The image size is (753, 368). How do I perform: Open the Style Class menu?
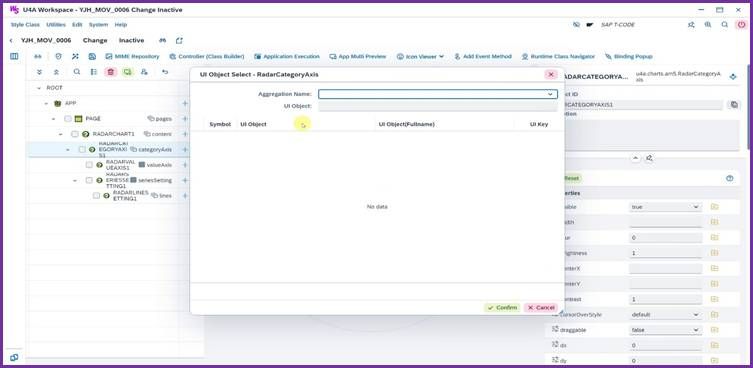point(25,25)
